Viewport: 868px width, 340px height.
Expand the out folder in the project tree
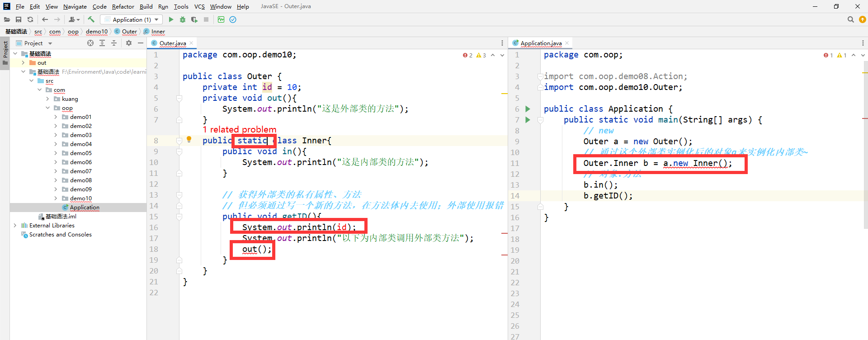(24, 63)
